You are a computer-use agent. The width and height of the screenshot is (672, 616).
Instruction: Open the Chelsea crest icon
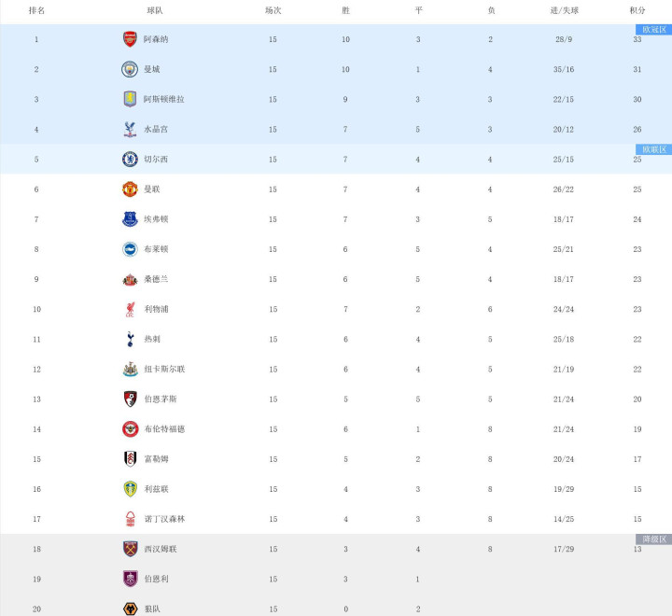130,160
